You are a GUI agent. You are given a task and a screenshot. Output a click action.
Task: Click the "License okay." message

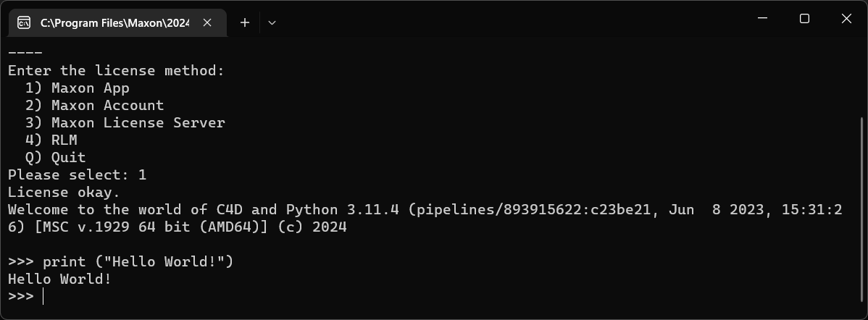click(x=64, y=192)
